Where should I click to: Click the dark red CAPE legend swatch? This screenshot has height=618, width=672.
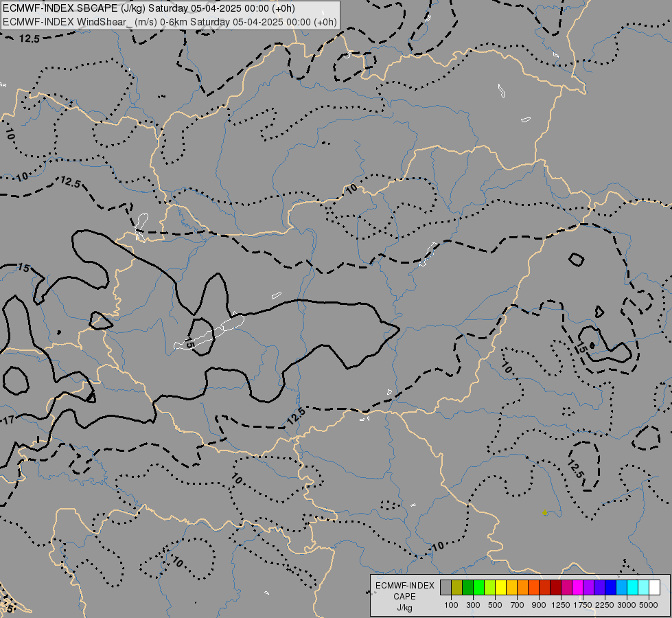pos(556,588)
